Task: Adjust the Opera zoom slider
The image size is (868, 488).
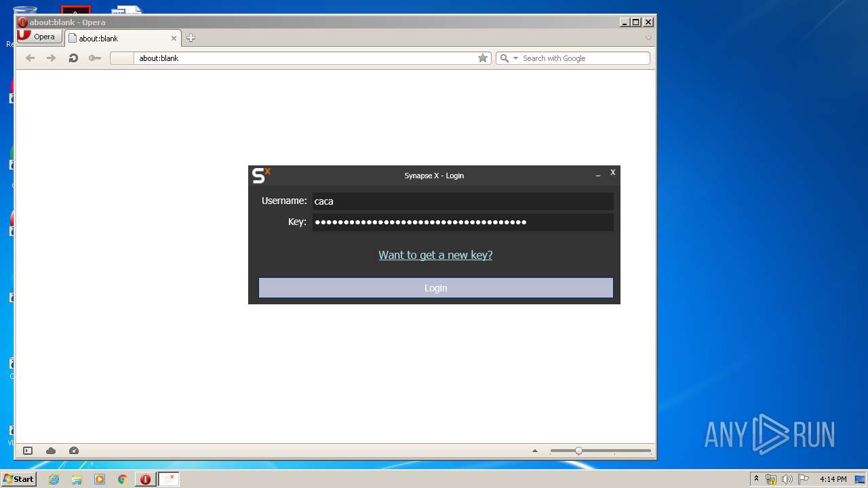Action: click(600, 451)
